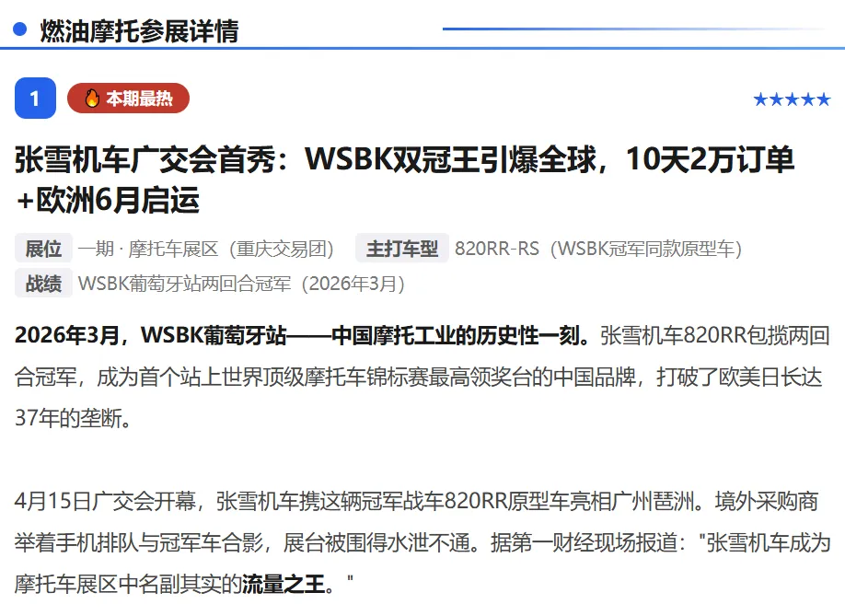Click the blue number 1 rank badge
Viewport: 845px width, 616px height.
[35, 99]
